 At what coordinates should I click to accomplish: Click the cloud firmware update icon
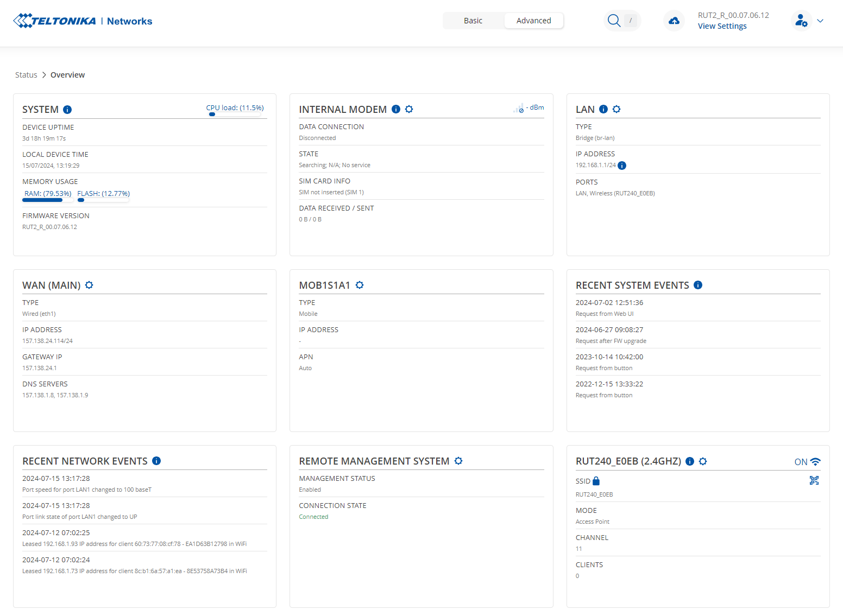coord(674,21)
